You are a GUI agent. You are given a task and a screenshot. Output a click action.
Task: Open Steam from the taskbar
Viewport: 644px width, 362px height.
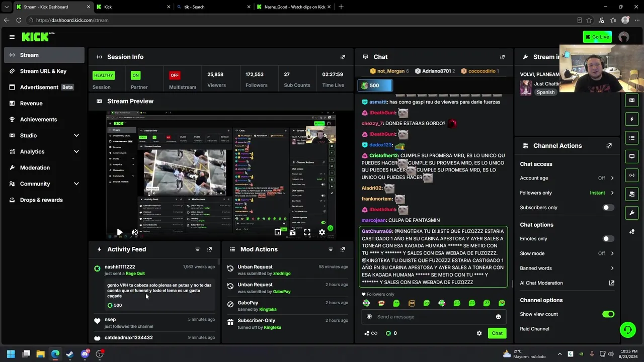point(70,354)
